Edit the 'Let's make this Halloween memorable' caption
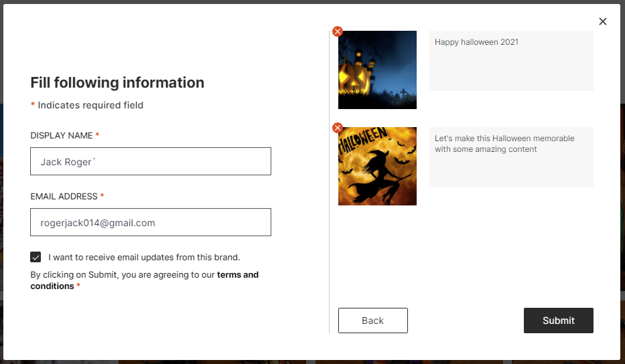625x364 pixels. (x=510, y=157)
